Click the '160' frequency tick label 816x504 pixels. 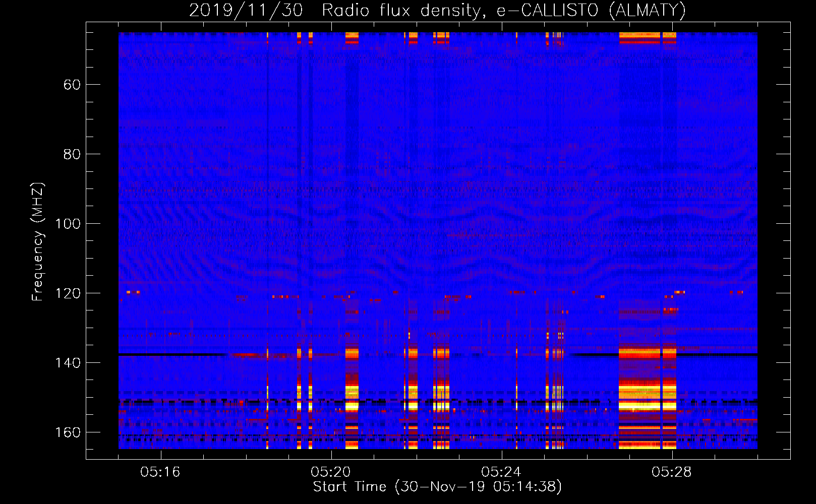coord(68,432)
